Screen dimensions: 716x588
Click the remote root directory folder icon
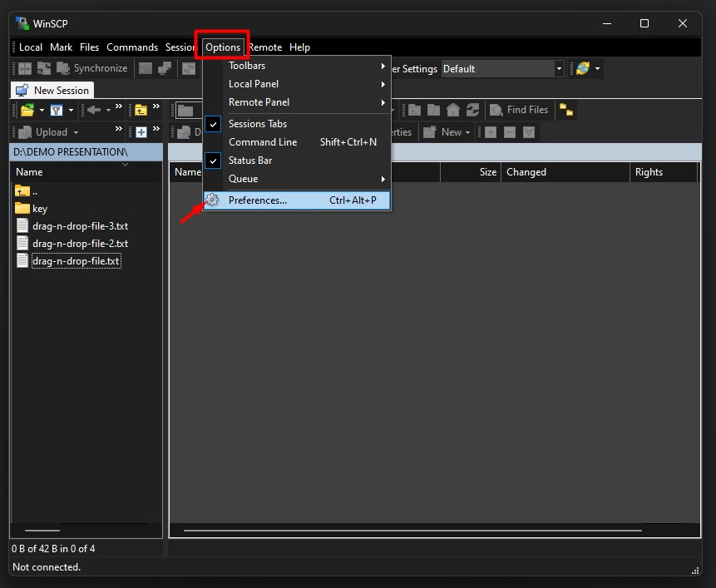click(434, 110)
